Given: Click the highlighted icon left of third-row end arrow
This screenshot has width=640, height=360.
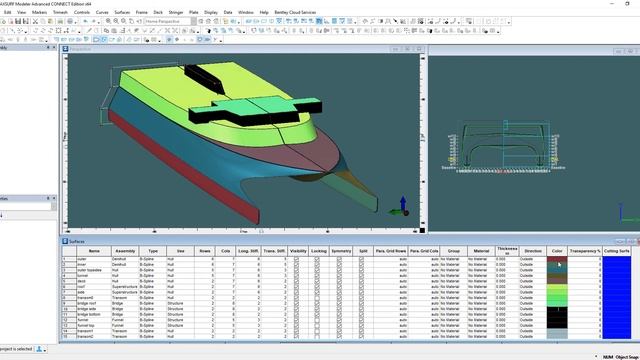Looking at the screenshot, I should 207,40.
